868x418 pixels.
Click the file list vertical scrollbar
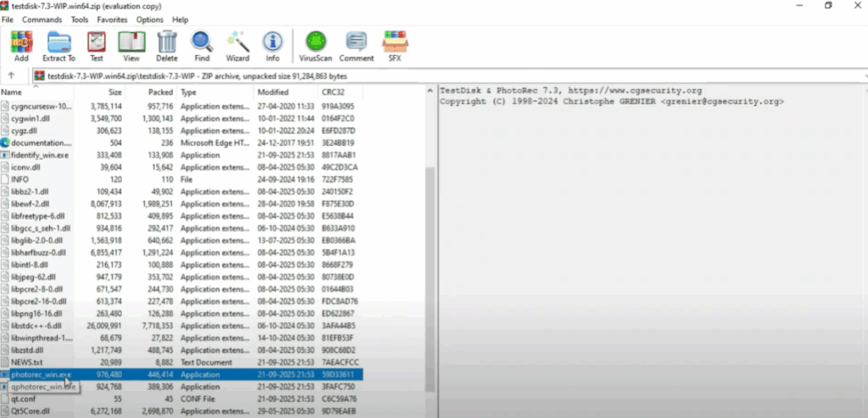click(x=430, y=254)
